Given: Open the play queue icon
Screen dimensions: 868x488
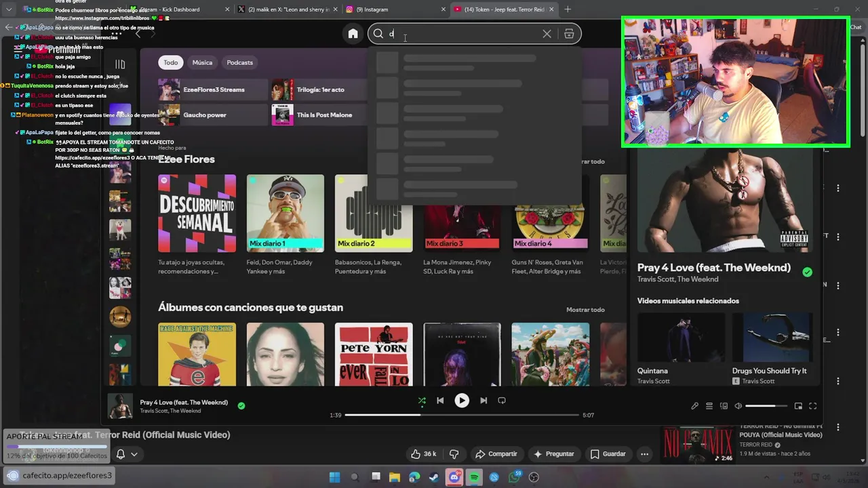Looking at the screenshot, I should [709, 406].
